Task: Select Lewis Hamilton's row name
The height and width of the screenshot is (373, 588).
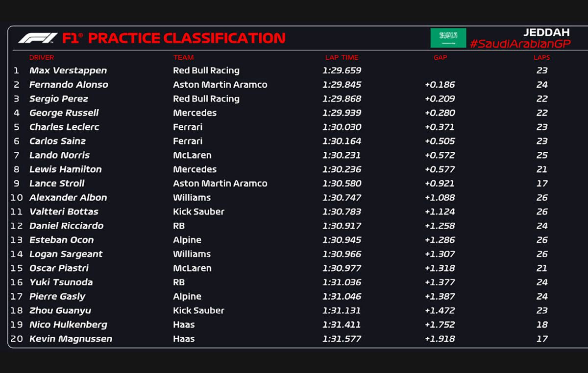Action: click(x=66, y=169)
